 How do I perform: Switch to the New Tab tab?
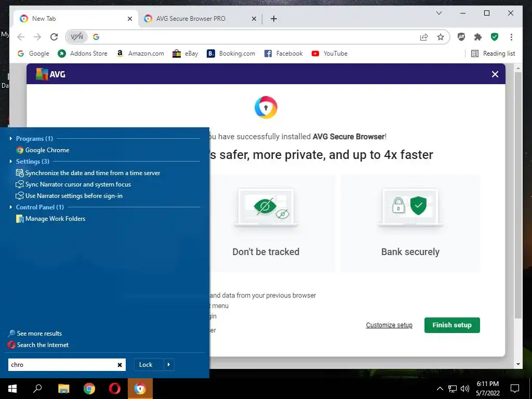(76, 19)
